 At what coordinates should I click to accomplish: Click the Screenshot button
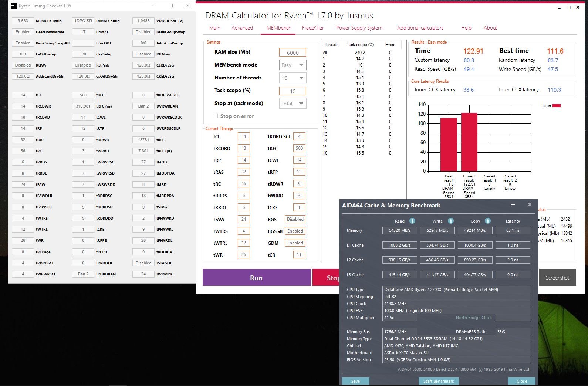(x=557, y=277)
